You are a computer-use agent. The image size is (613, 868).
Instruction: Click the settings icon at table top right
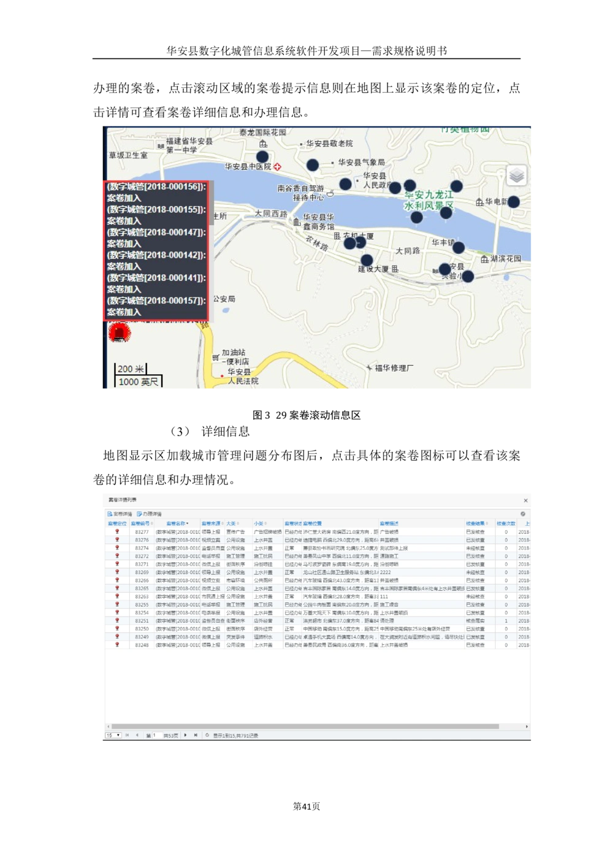coord(523,514)
